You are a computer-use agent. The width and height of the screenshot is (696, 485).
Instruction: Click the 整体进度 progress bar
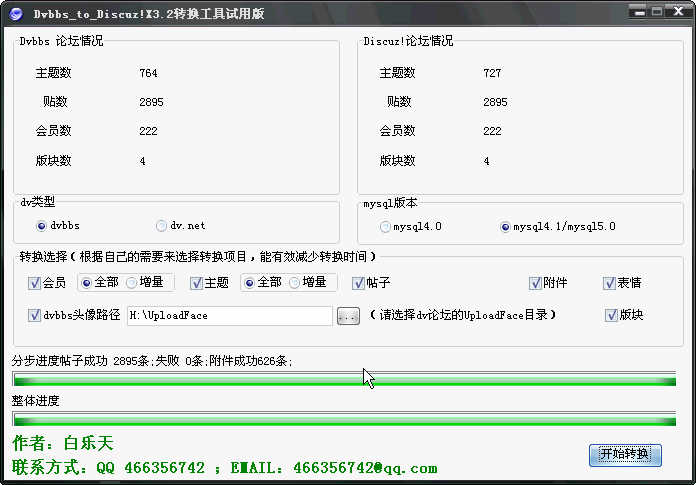click(344, 419)
